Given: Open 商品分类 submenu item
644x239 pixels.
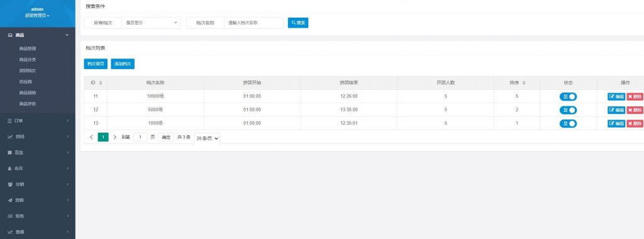Looking at the screenshot, I should (x=28, y=60).
